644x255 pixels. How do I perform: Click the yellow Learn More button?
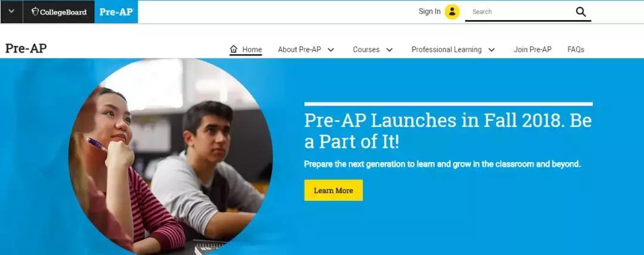point(333,190)
